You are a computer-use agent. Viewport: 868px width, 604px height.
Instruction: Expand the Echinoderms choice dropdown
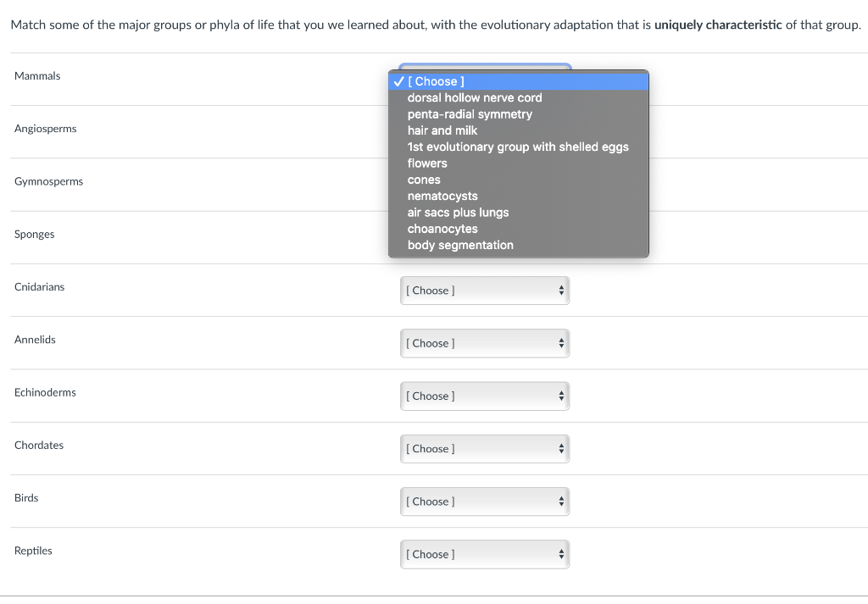pos(484,396)
